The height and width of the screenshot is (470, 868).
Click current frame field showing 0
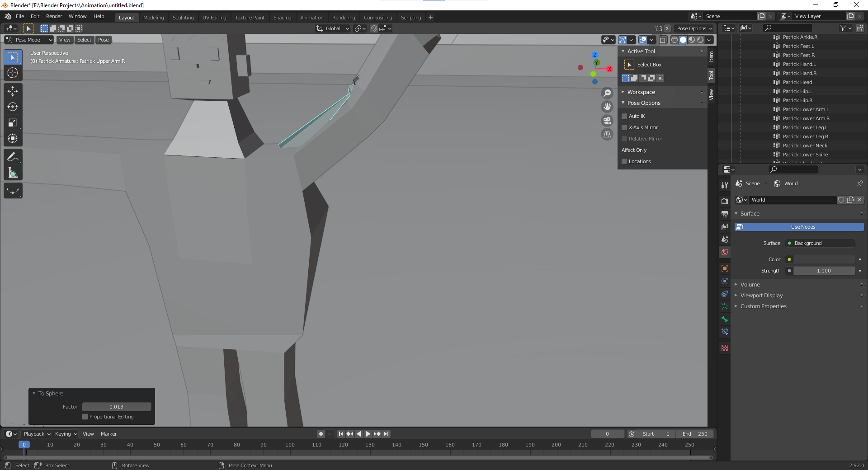click(607, 434)
